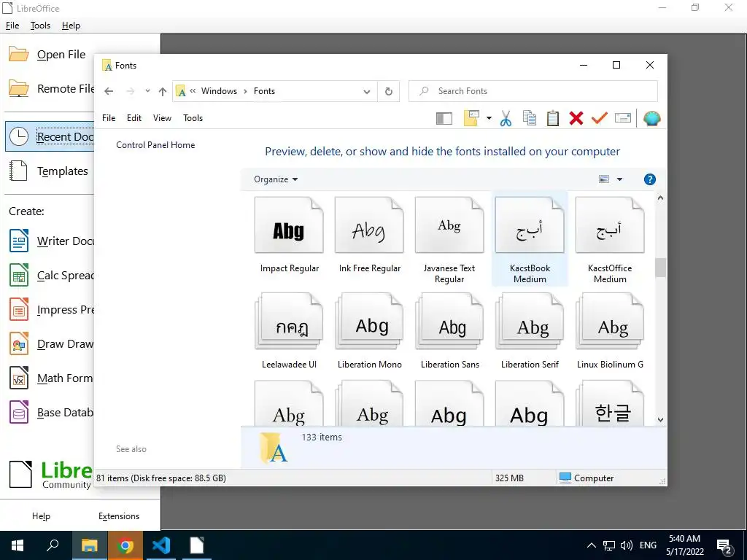Go up one folder level

[x=163, y=91]
